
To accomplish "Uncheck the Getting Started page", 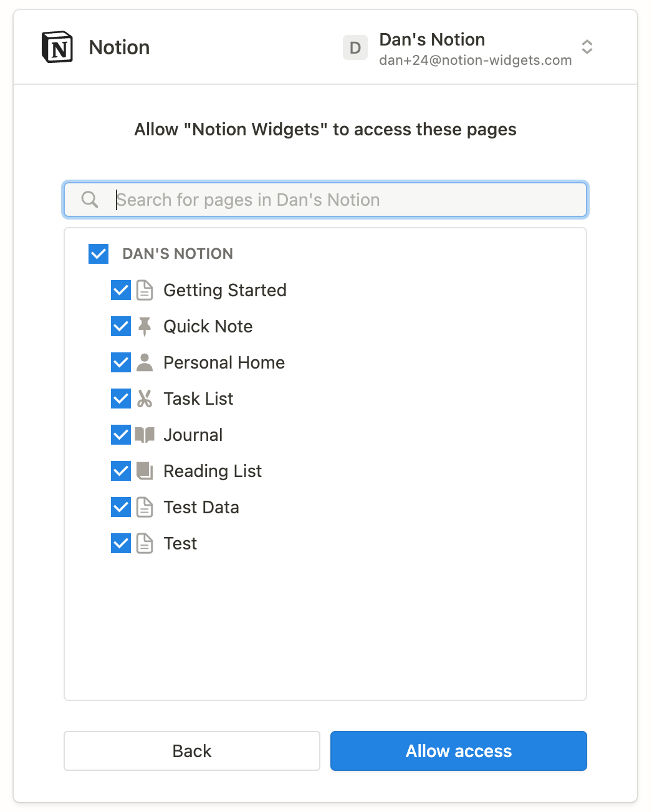I will tap(120, 290).
